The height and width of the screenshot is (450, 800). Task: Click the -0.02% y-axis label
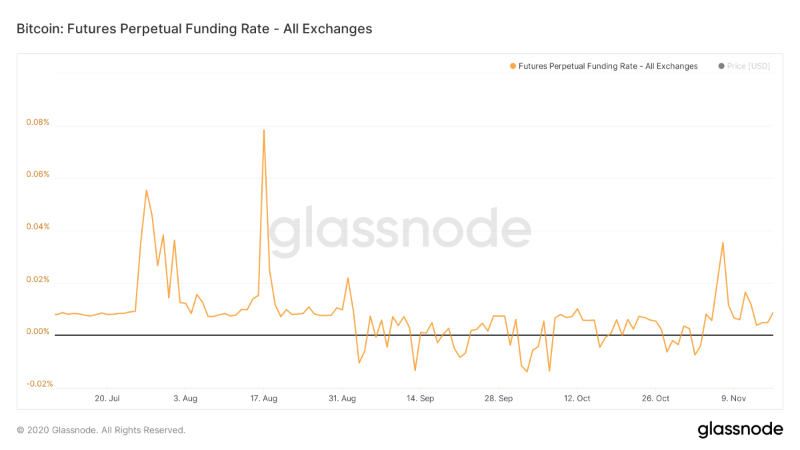tap(36, 384)
